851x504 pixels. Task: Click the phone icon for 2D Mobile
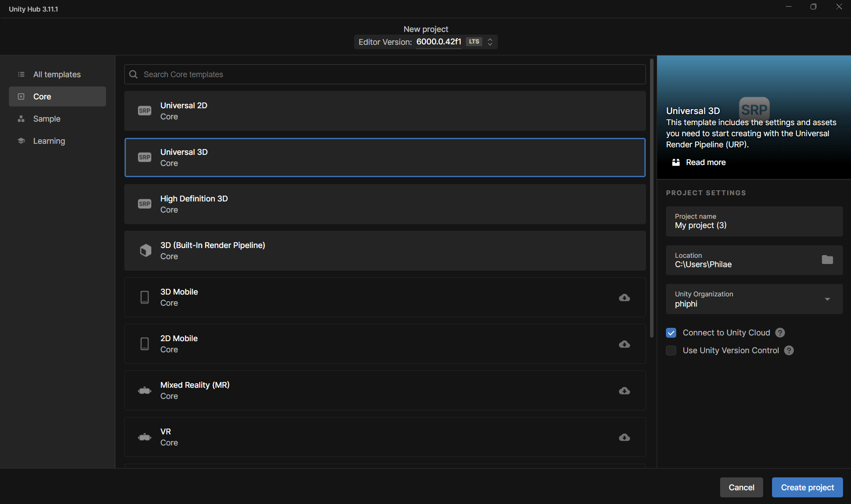[x=145, y=344]
